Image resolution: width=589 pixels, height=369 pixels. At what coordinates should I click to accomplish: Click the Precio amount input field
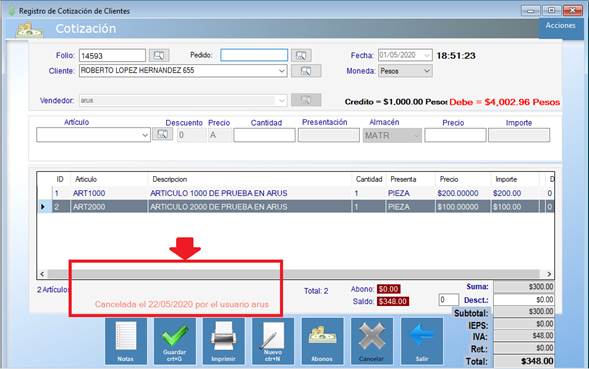[x=455, y=135]
